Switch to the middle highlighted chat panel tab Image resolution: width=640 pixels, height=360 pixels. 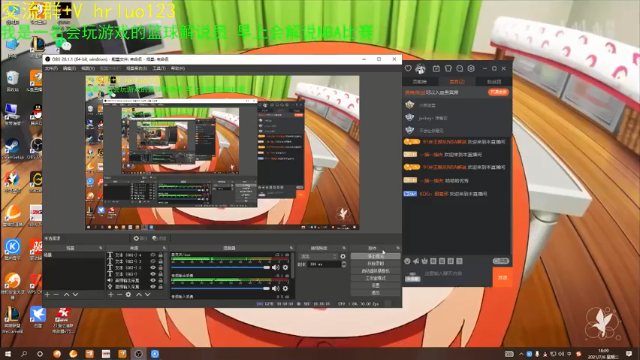coord(457,82)
